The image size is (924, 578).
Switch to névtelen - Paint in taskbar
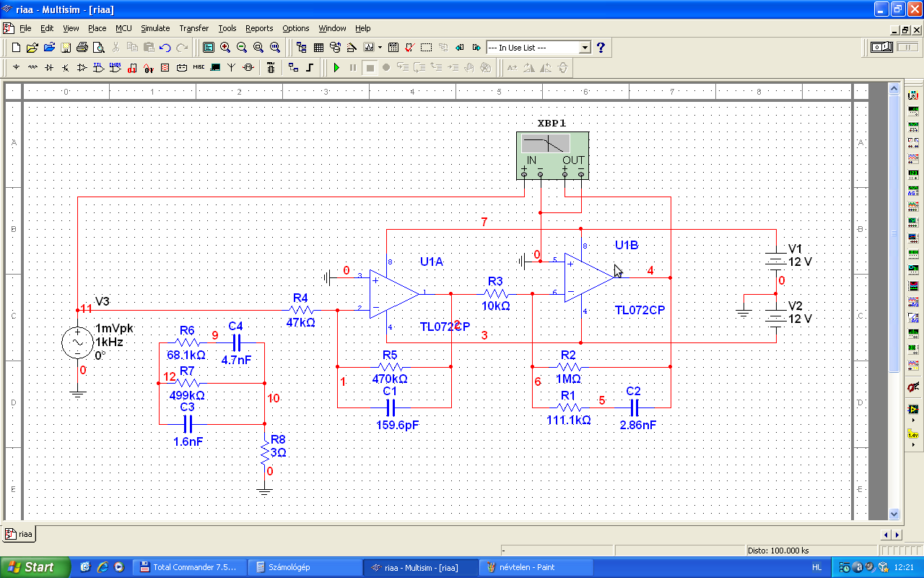point(537,567)
